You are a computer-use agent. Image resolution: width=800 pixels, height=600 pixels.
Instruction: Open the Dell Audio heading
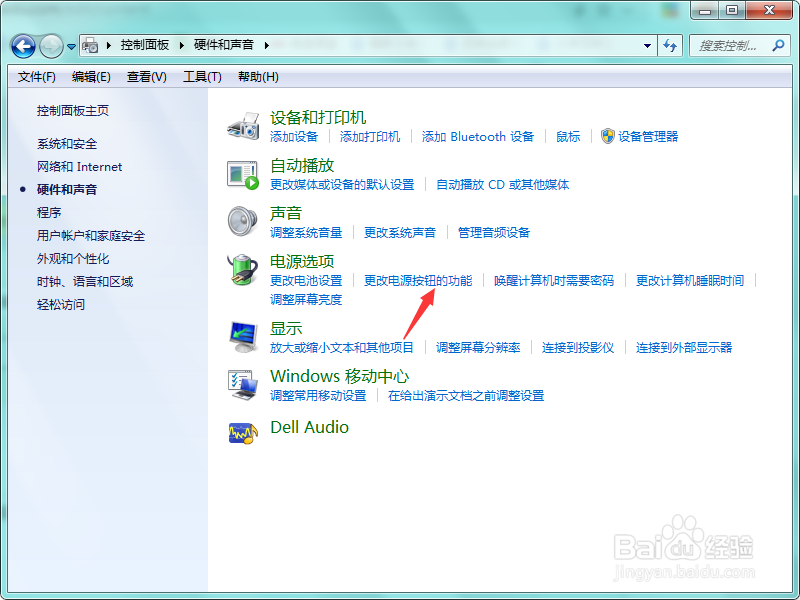(x=309, y=428)
